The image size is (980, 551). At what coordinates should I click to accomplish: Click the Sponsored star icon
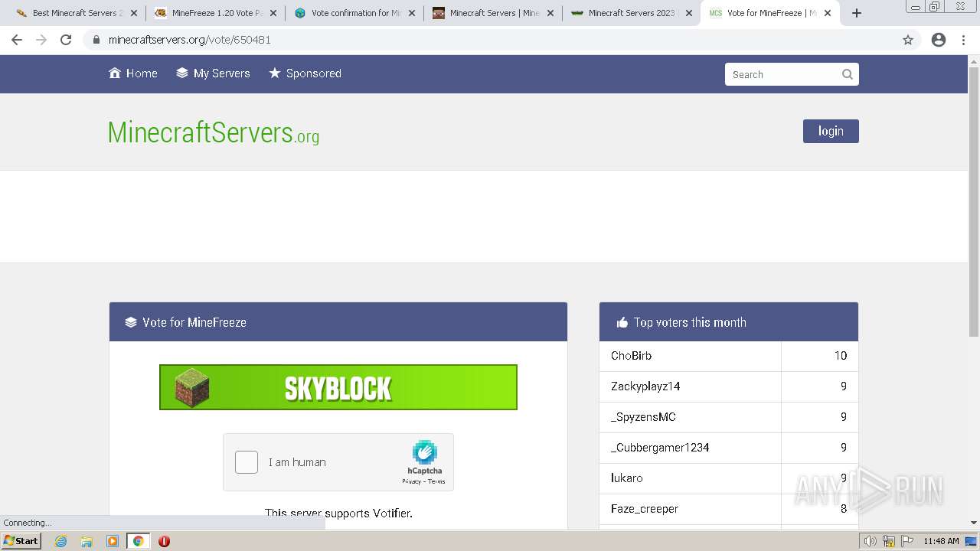tap(275, 73)
